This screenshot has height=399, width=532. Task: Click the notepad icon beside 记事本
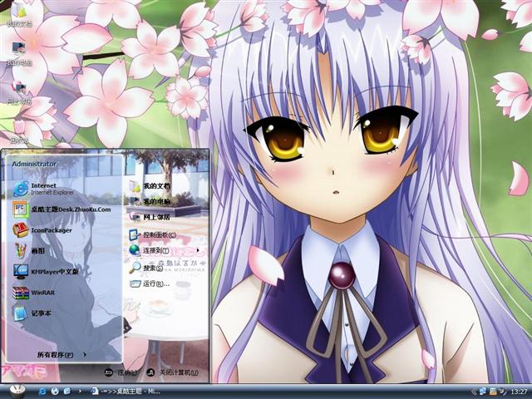click(21, 313)
